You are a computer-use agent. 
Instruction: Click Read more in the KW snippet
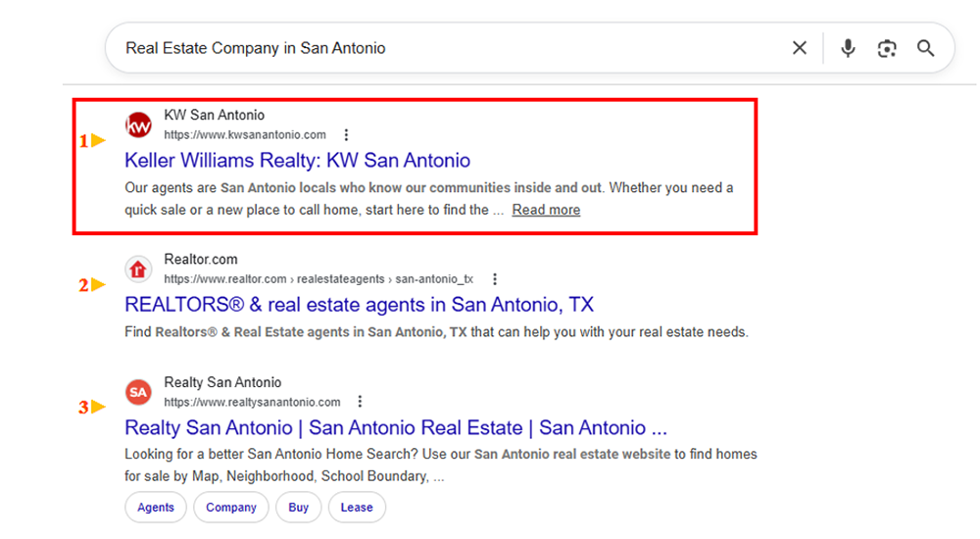click(546, 210)
